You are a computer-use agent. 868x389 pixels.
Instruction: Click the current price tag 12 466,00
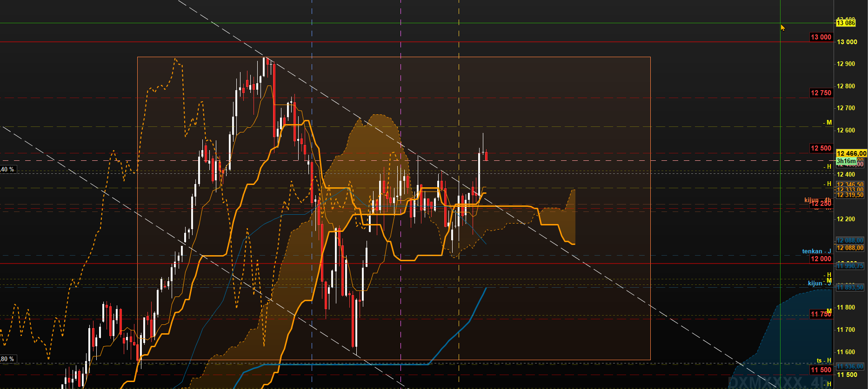[x=851, y=153]
